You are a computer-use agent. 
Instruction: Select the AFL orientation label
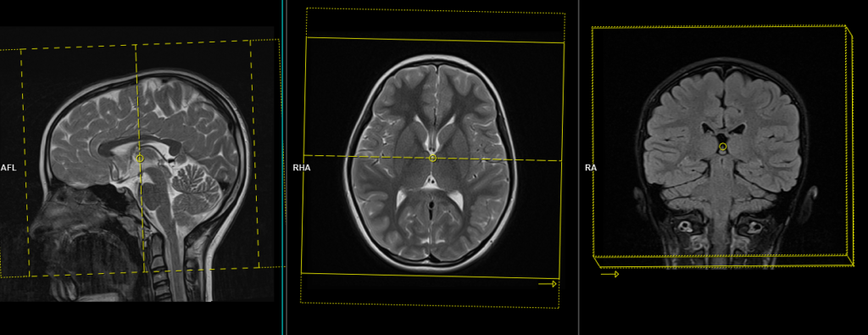tap(8, 167)
